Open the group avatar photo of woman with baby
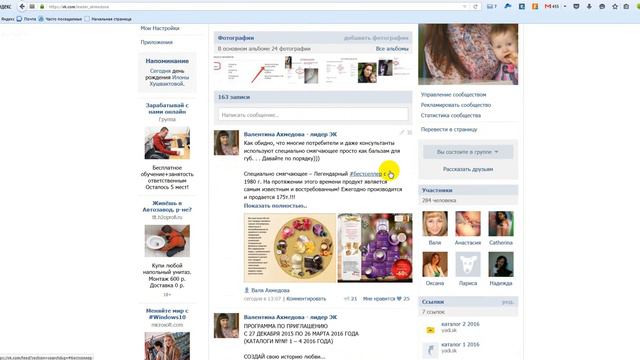The height and width of the screenshot is (360, 640). [468, 54]
